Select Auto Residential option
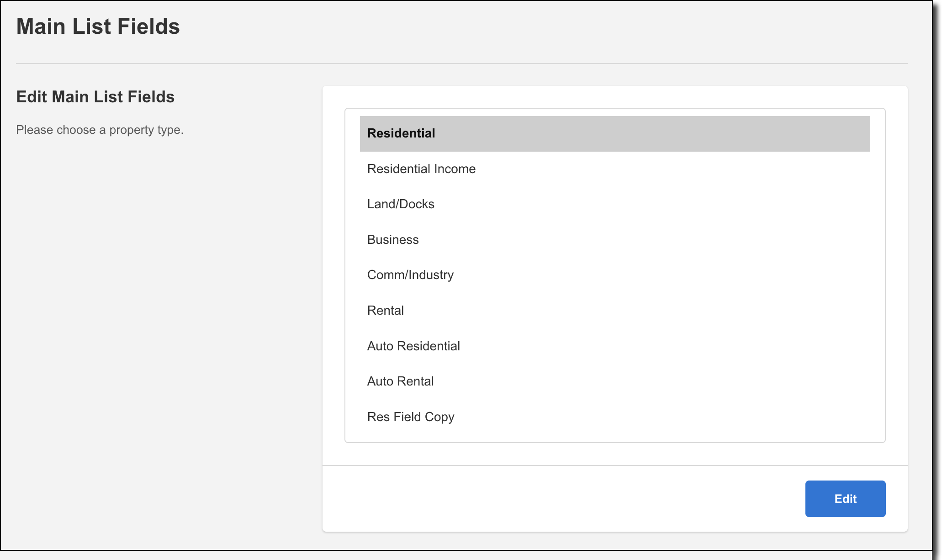Screen dimensions: 942x560 point(615,346)
